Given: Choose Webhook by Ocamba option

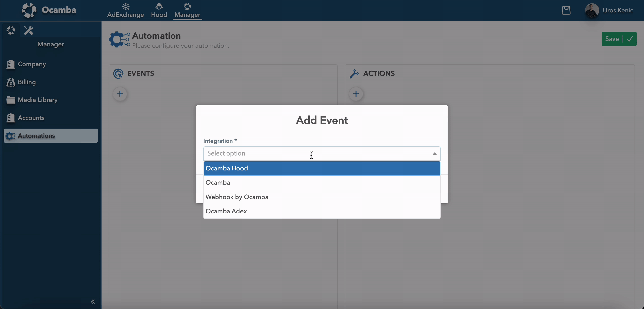Looking at the screenshot, I should pyautogui.click(x=322, y=197).
